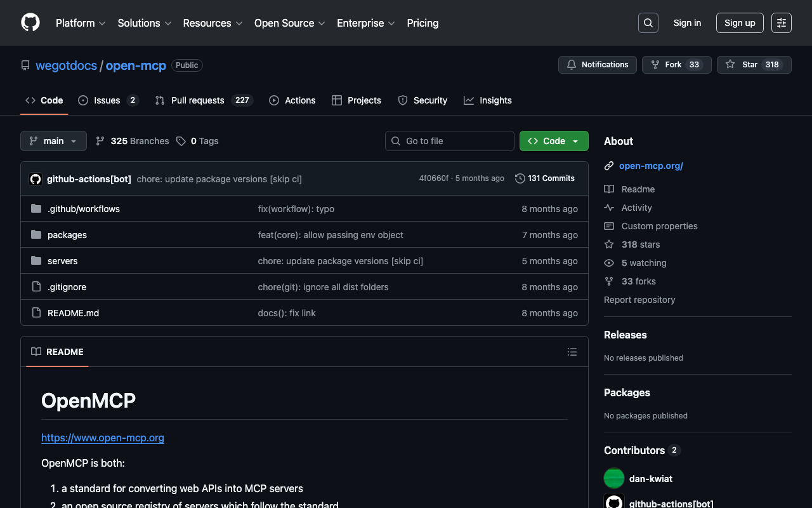The height and width of the screenshot is (508, 812).
Task: Expand the Platform navigation menu
Action: click(81, 23)
